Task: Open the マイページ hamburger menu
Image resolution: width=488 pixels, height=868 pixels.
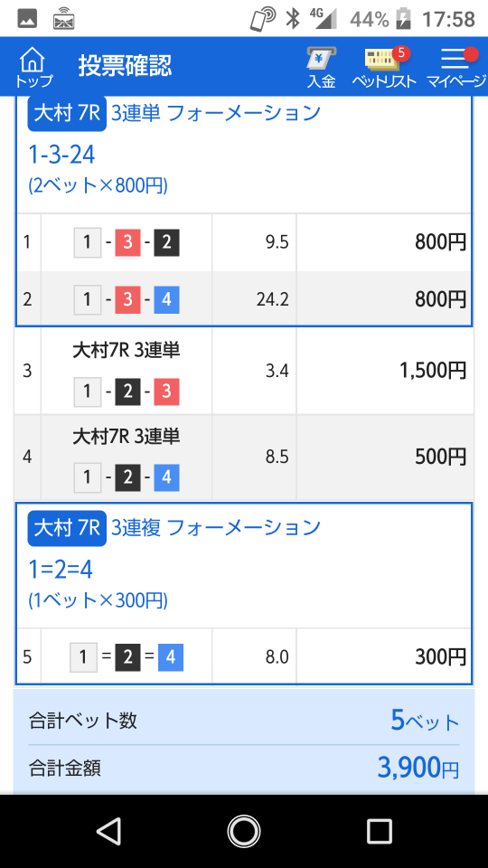Action: coord(457,67)
